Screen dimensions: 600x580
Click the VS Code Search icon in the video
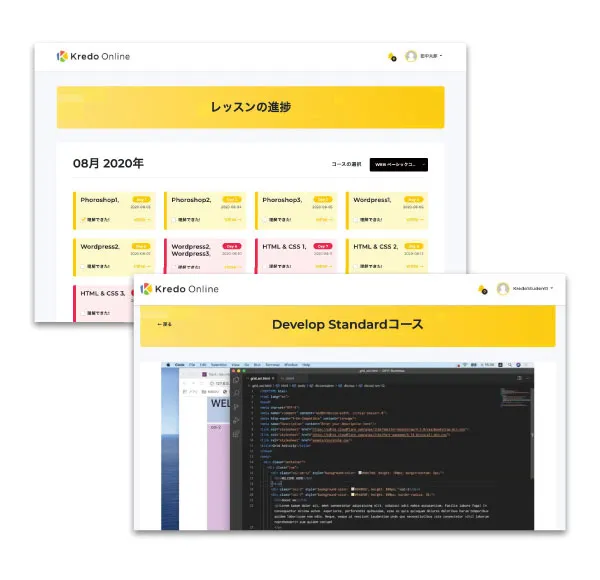pyautogui.click(x=236, y=393)
